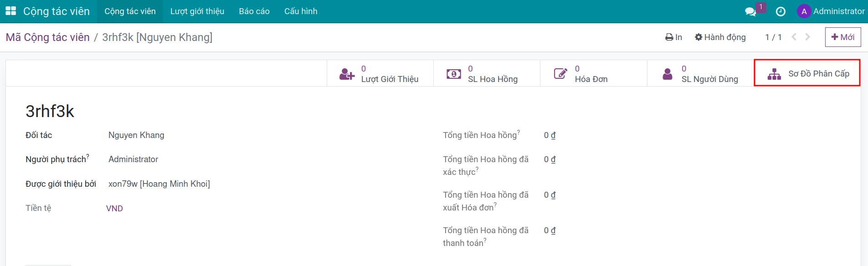
Task: Click the Tổng tiền Hoa hồng đã xác thực value
Action: coord(550,159)
